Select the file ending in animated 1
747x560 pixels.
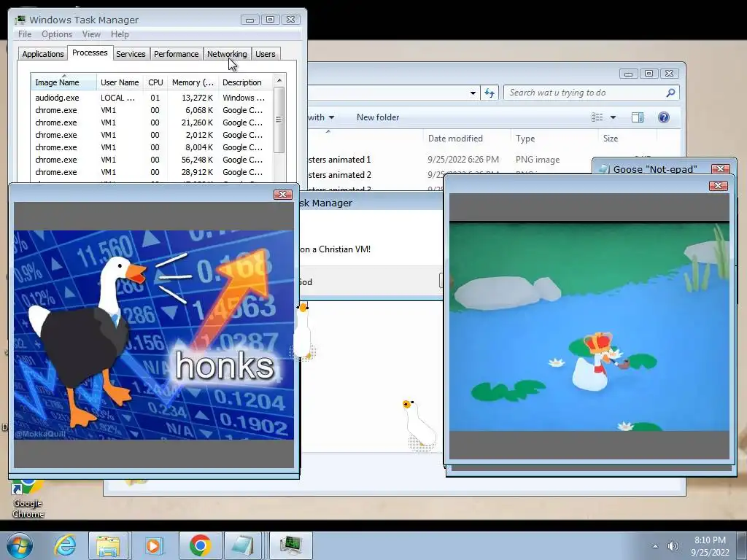coord(340,160)
